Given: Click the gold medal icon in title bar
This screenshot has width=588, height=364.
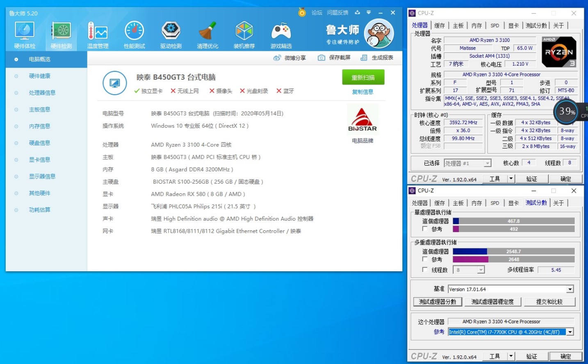Looking at the screenshot, I should [302, 12].
